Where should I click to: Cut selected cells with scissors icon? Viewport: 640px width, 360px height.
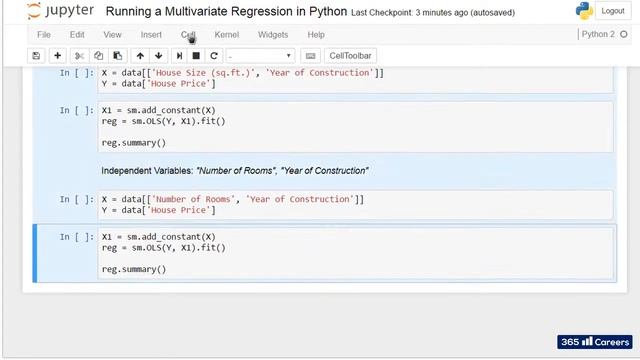click(x=79, y=56)
